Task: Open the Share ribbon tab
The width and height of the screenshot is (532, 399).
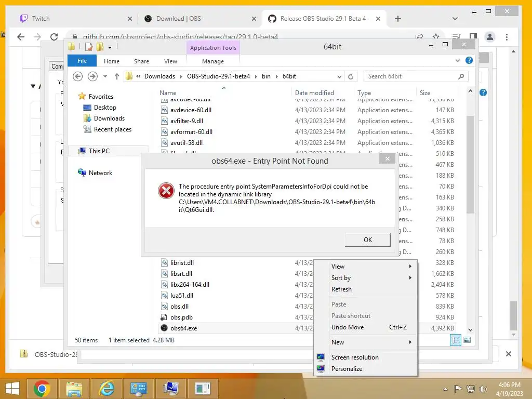Action: [141, 61]
